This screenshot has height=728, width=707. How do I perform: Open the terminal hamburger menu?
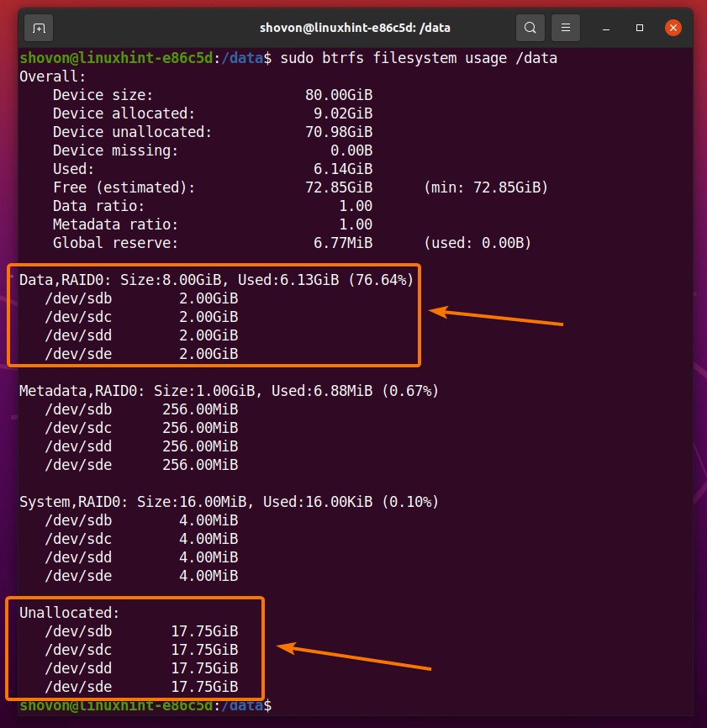567,28
